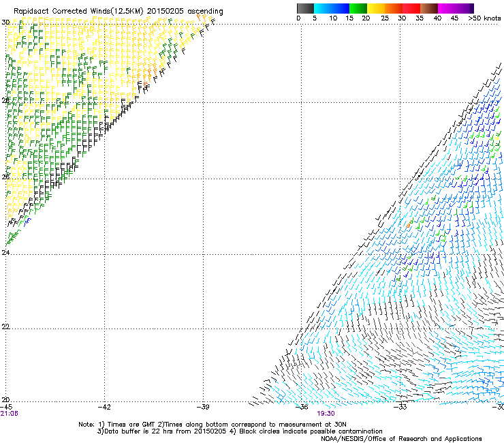
Task: Click the brown 35-40 knots legend swatch
Action: click(429, 8)
